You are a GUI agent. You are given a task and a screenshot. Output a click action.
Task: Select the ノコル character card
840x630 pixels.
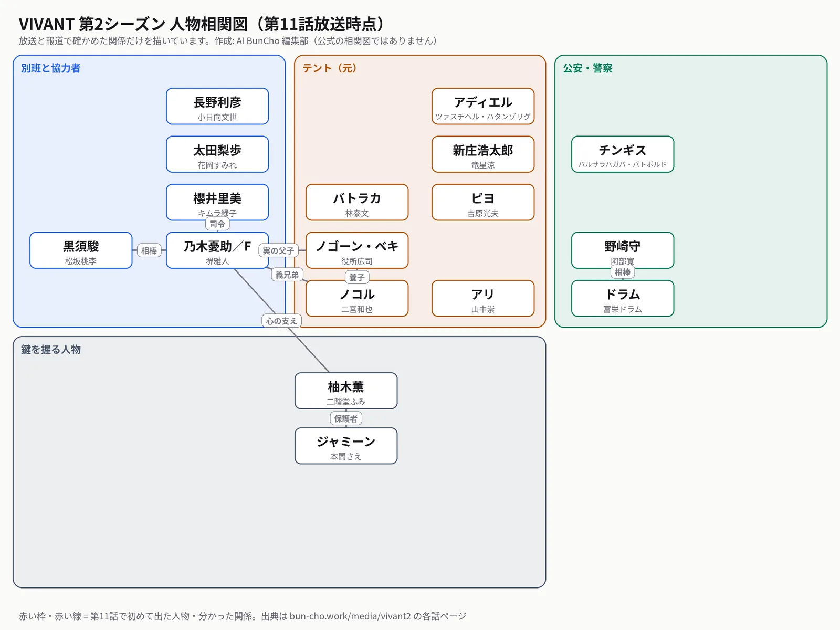[357, 298]
